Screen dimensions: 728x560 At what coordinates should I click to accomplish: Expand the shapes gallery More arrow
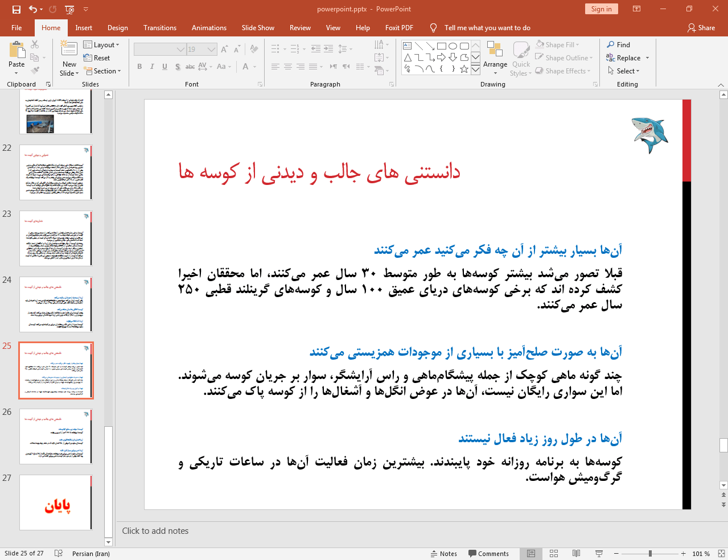point(476,69)
